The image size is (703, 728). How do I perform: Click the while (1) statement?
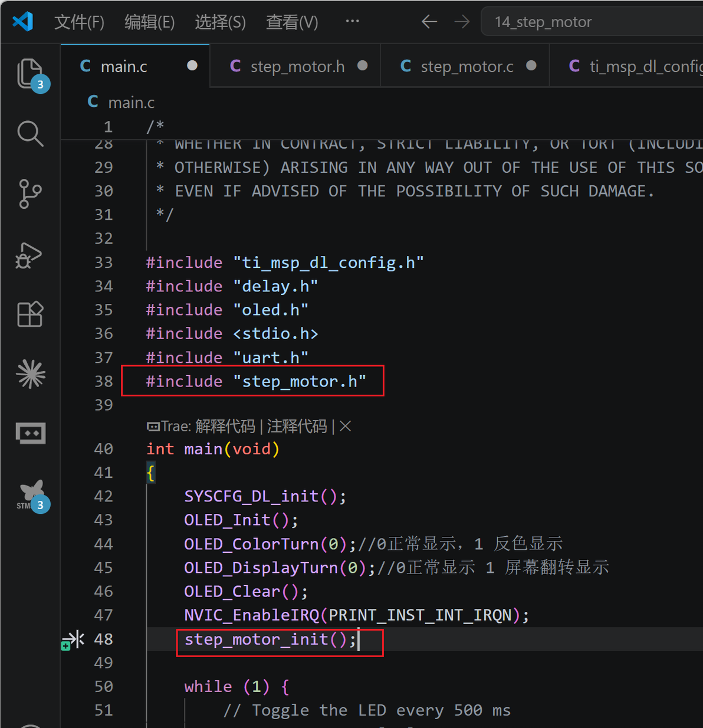point(236,686)
